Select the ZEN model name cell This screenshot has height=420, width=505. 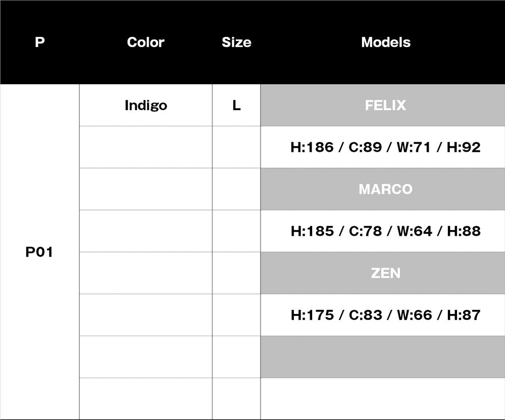click(385, 273)
